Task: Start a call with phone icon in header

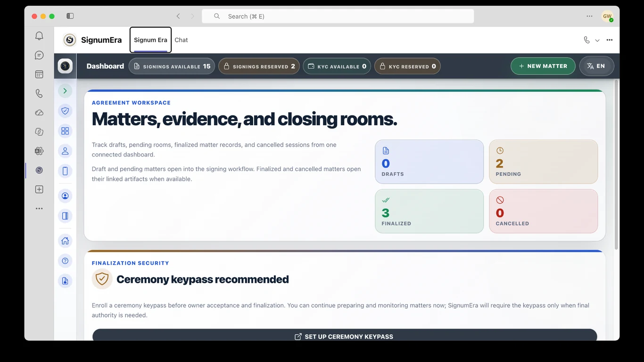Action: pos(586,40)
